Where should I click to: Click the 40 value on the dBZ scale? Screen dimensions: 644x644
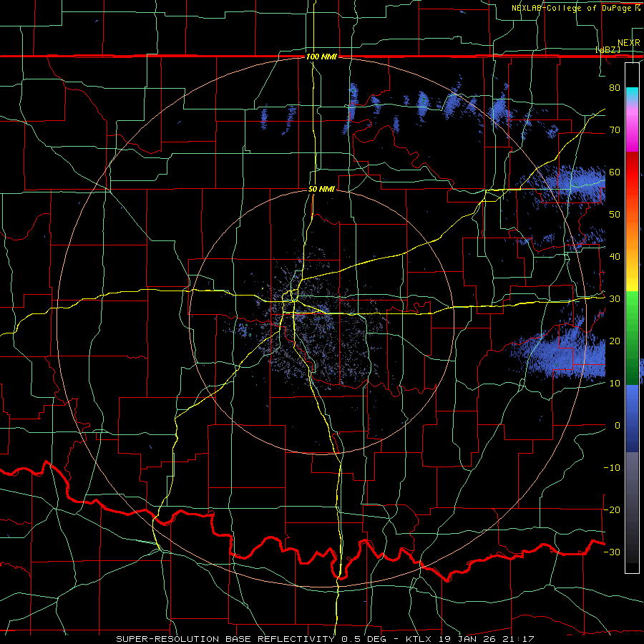615,256
